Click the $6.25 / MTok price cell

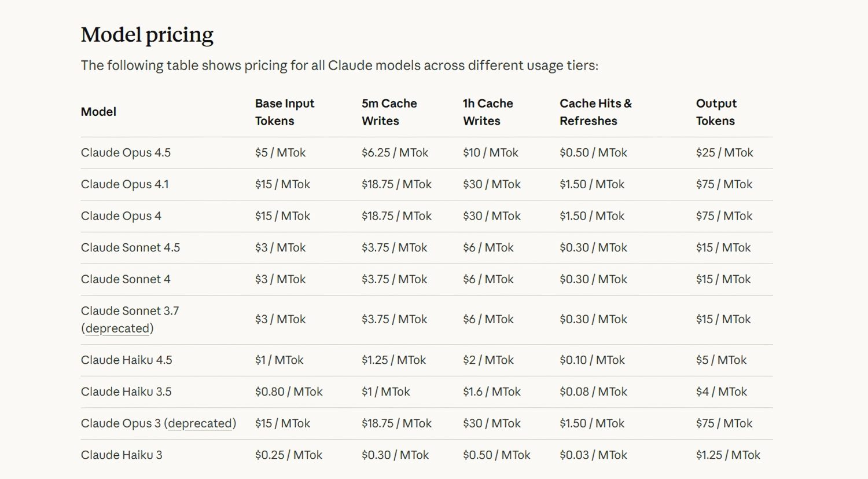pyautogui.click(x=395, y=153)
